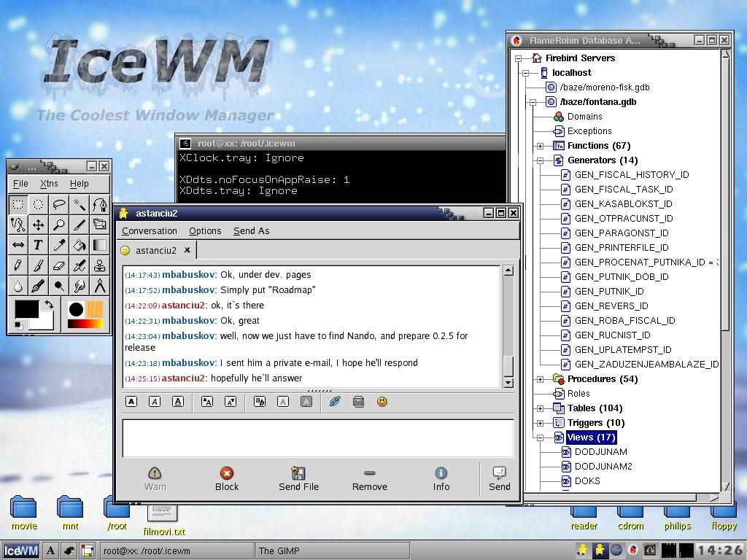
Task: Select the Flip tool in GIMP
Action: click(18, 245)
